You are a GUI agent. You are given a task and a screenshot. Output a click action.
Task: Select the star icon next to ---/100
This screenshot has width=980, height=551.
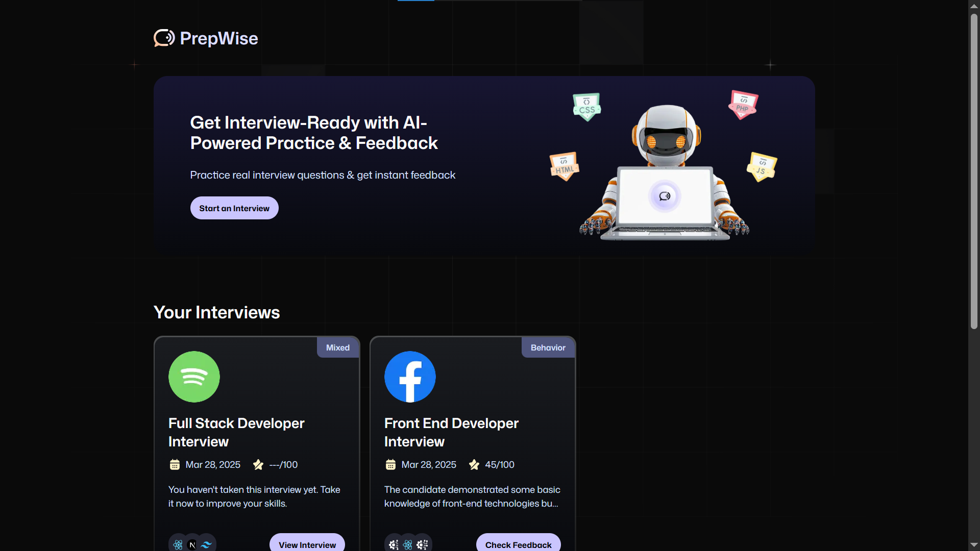tap(258, 464)
